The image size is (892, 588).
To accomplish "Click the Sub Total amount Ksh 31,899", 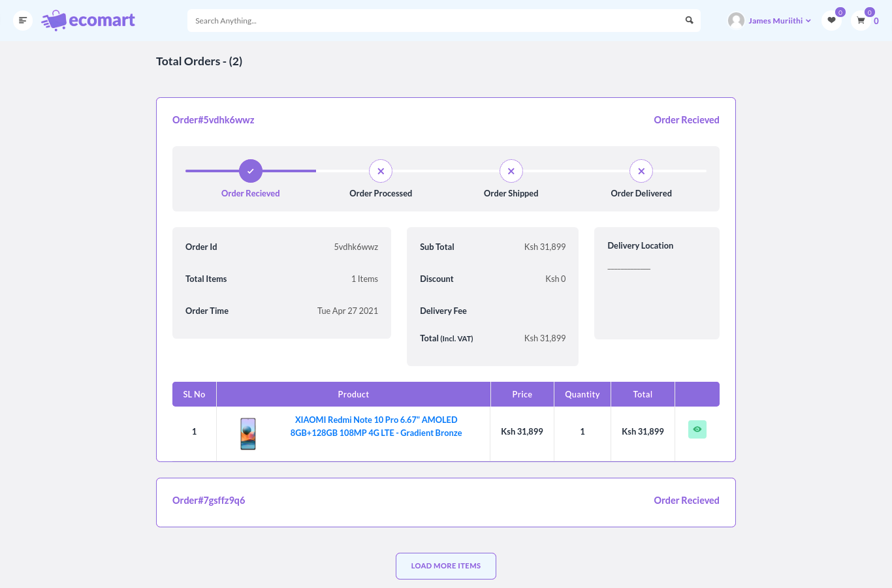I will click(545, 247).
